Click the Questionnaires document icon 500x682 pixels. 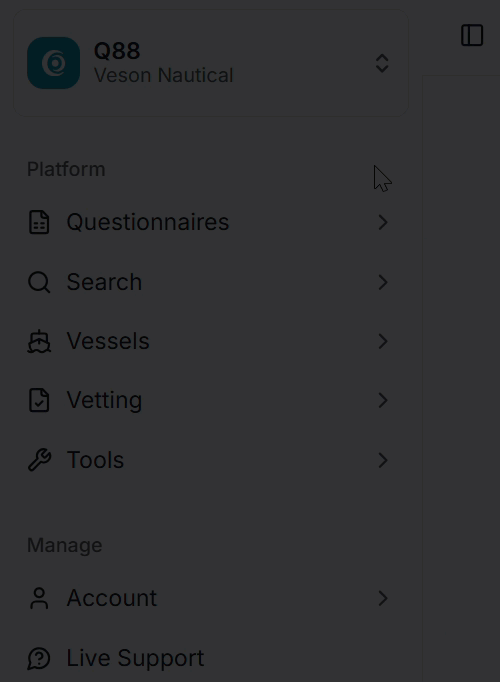pyautogui.click(x=39, y=222)
